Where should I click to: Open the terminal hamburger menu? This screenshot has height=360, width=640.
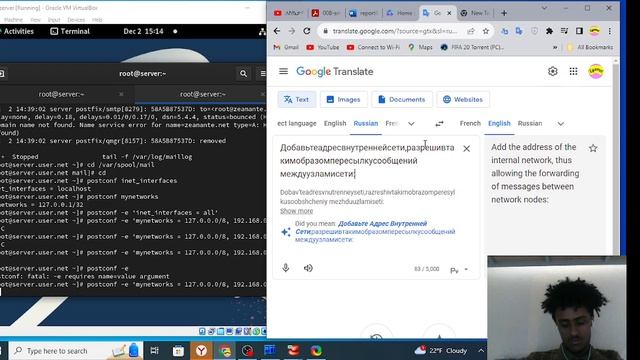coord(262,73)
